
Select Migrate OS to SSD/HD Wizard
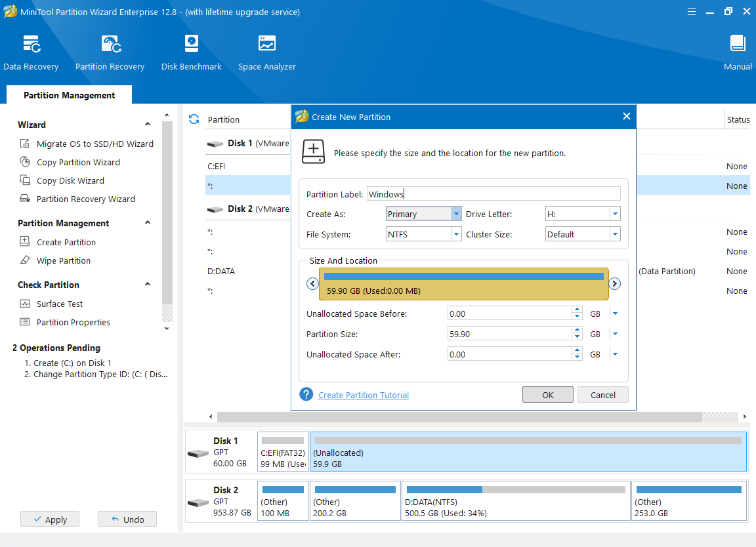[94, 144]
